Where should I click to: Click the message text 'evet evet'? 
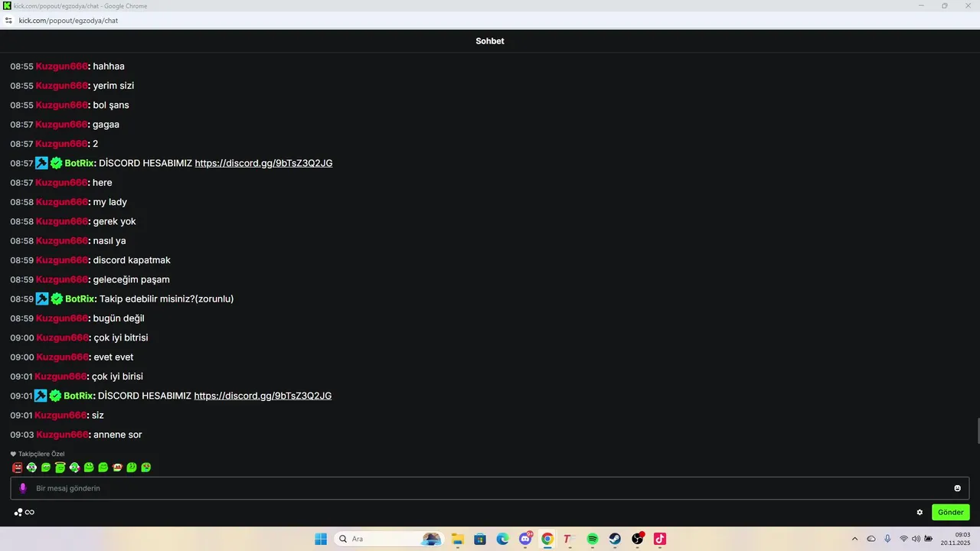tap(113, 357)
